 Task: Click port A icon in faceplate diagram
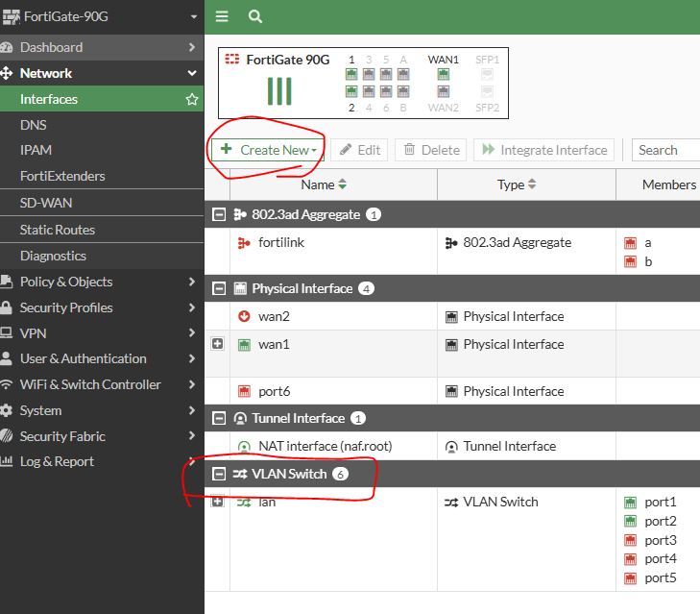click(403, 74)
